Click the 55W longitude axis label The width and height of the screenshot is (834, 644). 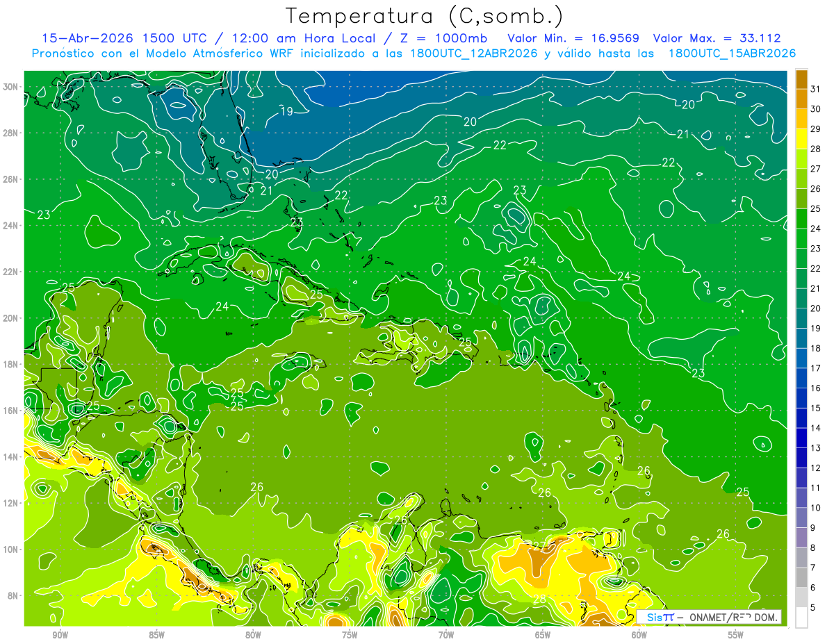(x=736, y=635)
